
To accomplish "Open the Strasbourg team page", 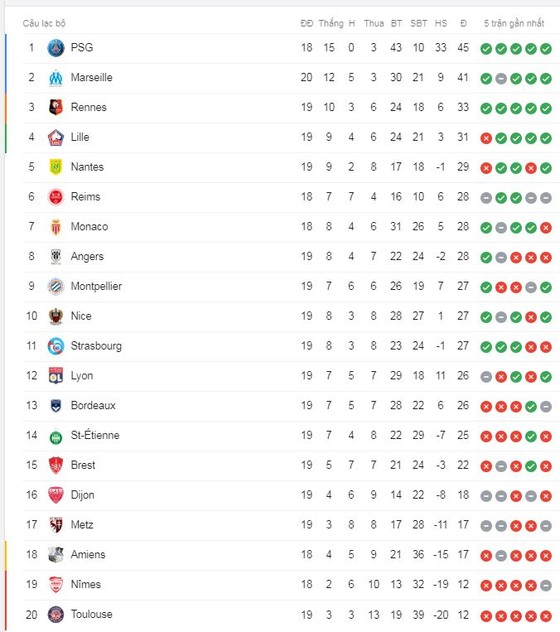I will 96,346.
